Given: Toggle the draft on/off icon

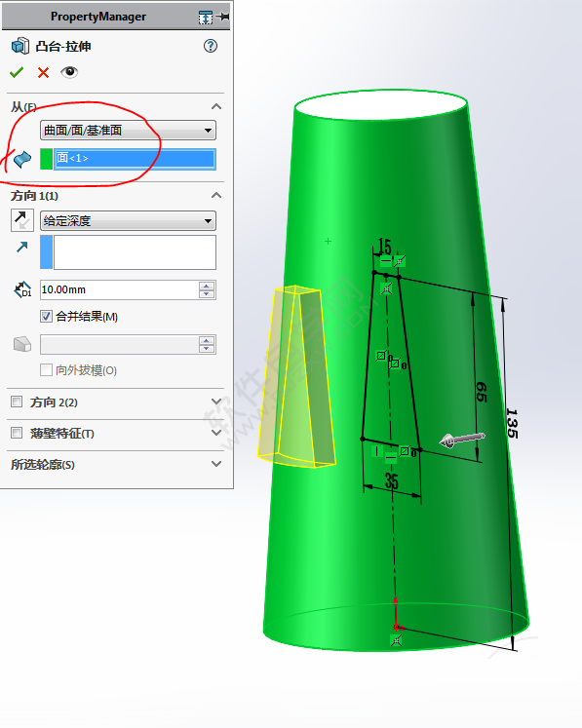Looking at the screenshot, I should click(21, 344).
